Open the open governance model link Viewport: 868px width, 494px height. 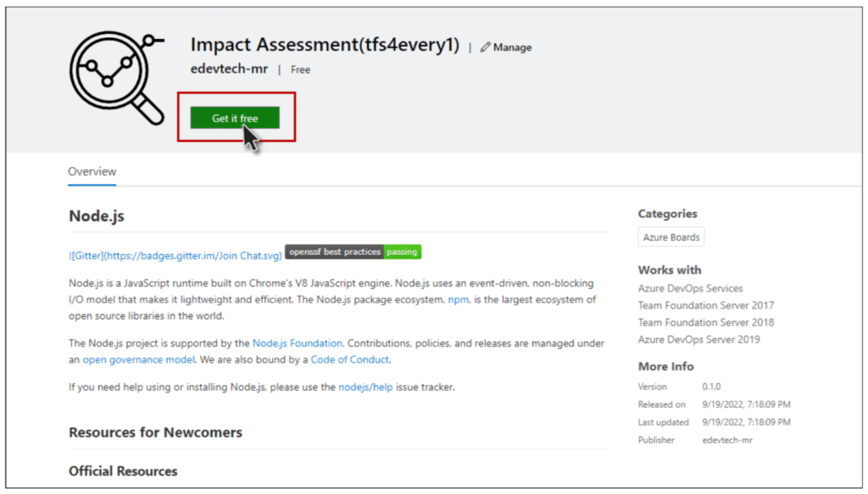[x=139, y=359]
